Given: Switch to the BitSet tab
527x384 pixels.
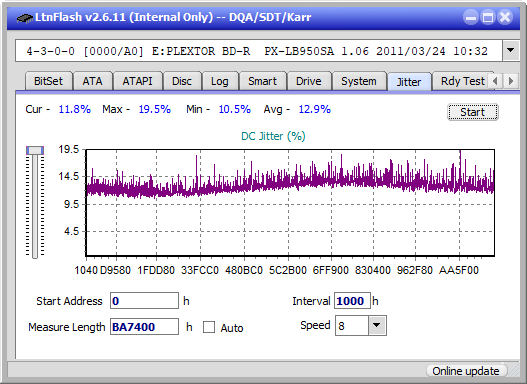Looking at the screenshot, I should pos(48,81).
